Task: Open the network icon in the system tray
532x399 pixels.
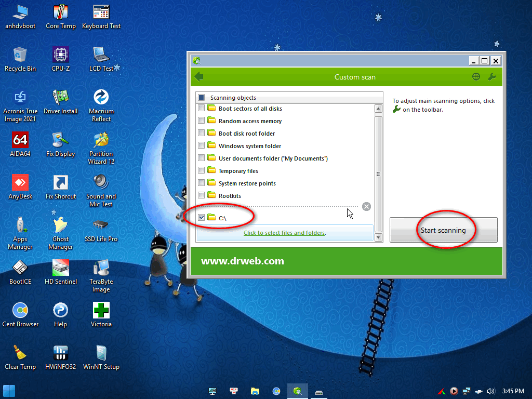Action: pyautogui.click(x=467, y=391)
